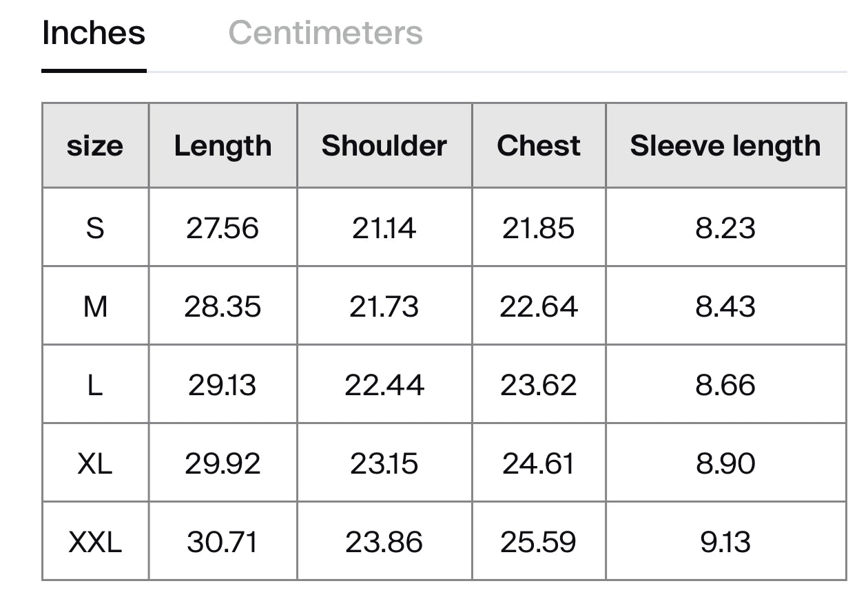Click the M size row label
The height and width of the screenshot is (610, 868).
click(x=95, y=306)
